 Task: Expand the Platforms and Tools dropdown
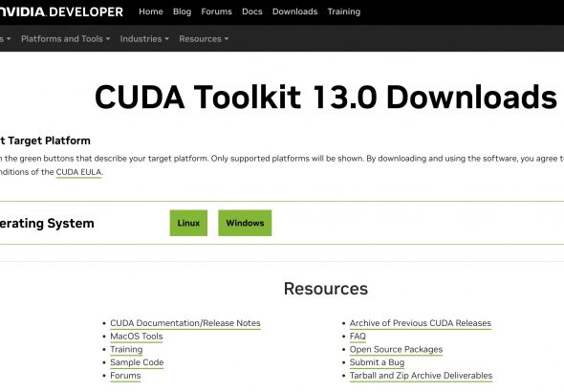(65, 39)
